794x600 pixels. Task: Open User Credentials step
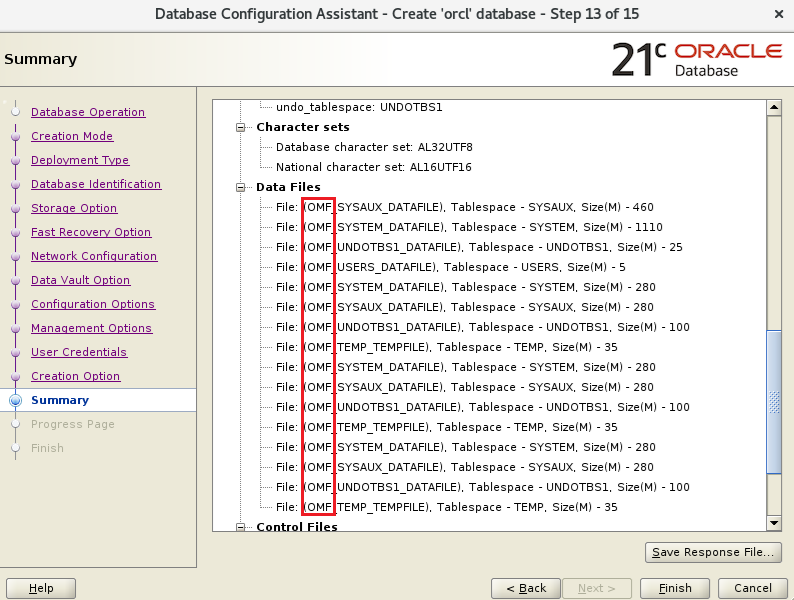(79, 352)
